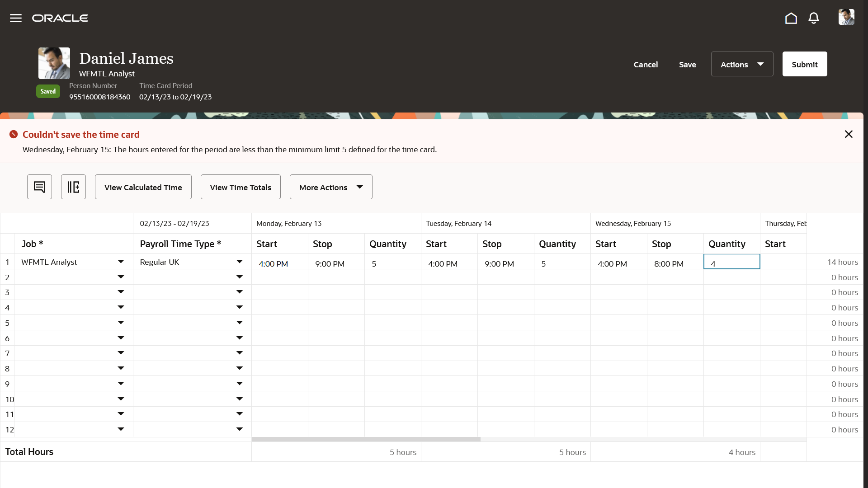Open the navigation hamburger menu
The image size is (868, 488).
click(x=15, y=18)
